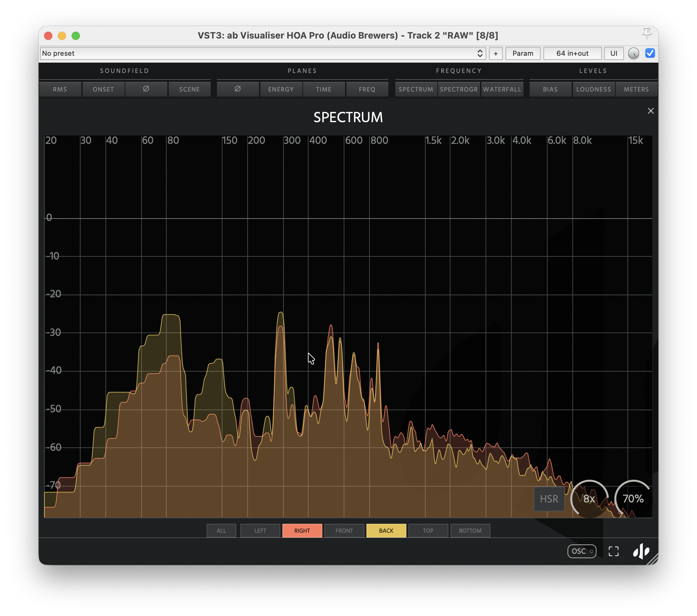Screen dimensions: 697x616
Task: Open the BIAS levels view
Action: coord(550,89)
